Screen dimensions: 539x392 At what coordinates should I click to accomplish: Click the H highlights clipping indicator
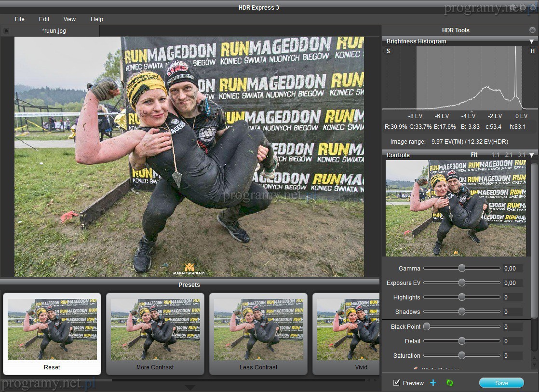pos(532,51)
